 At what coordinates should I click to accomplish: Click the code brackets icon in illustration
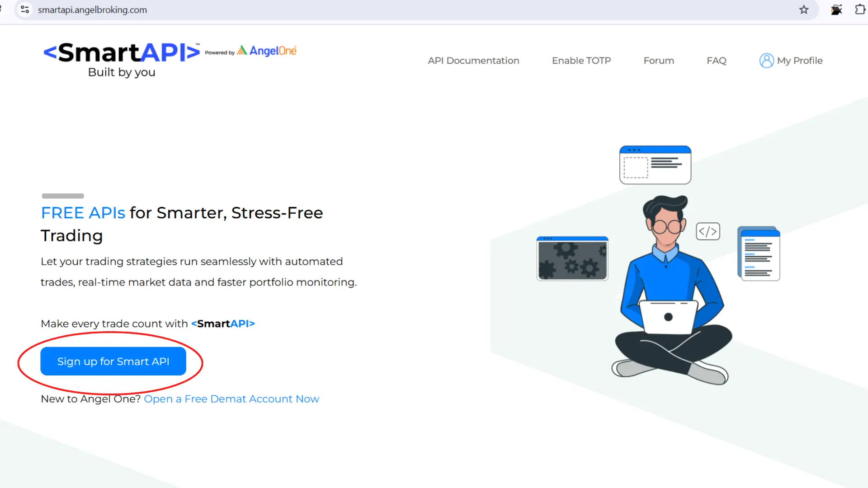[x=708, y=231]
